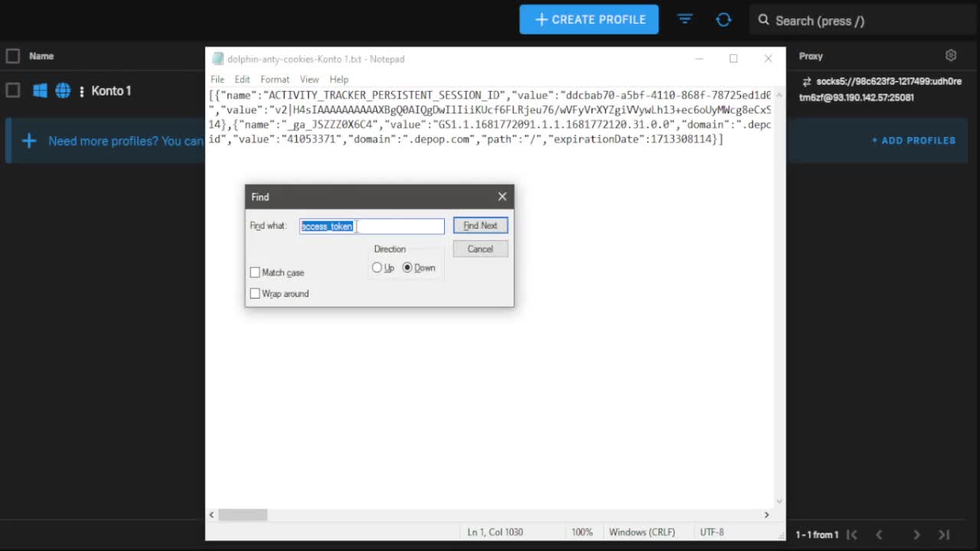
Task: Click the refresh profiles icon
Action: [x=724, y=20]
